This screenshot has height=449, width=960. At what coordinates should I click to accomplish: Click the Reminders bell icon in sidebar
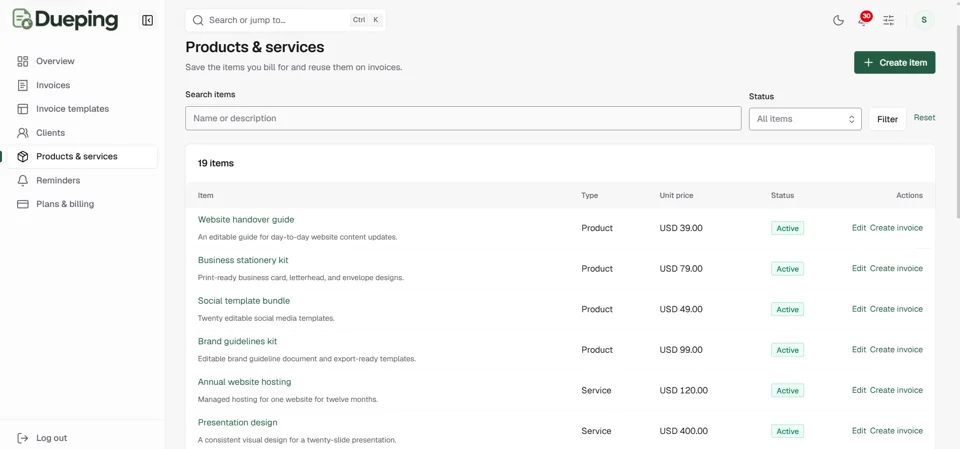pyautogui.click(x=23, y=181)
